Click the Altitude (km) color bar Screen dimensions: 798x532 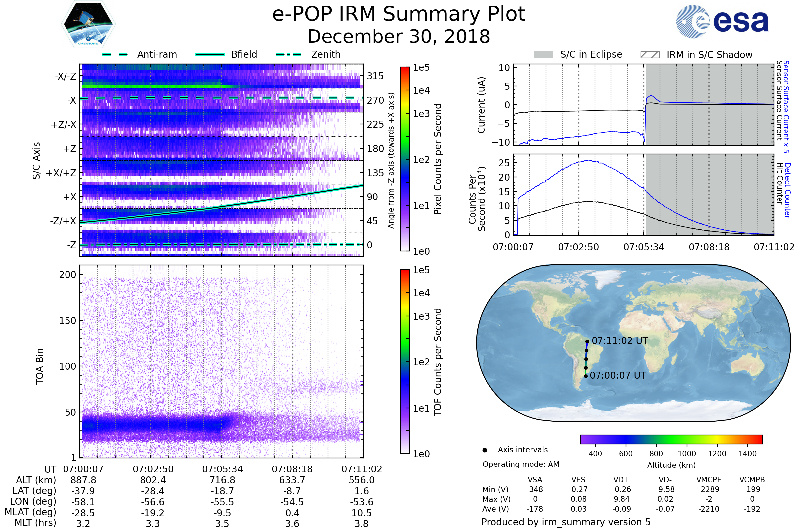point(671,439)
